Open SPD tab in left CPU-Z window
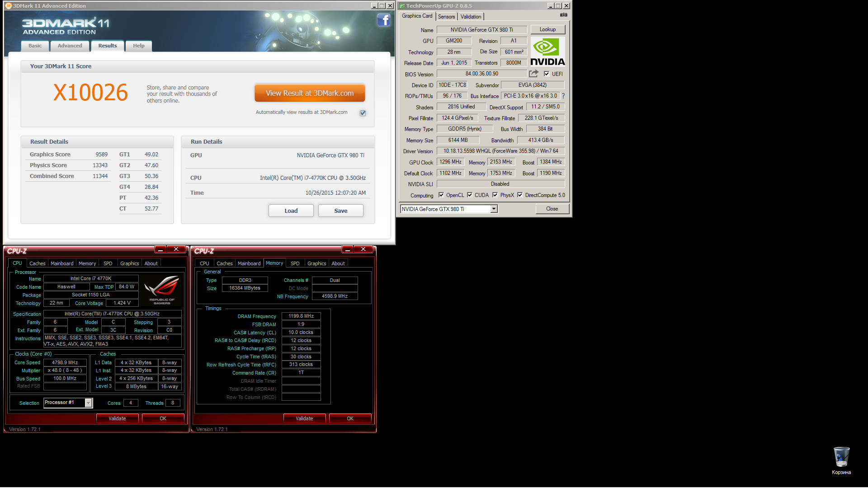The image size is (868, 488). pyautogui.click(x=108, y=263)
